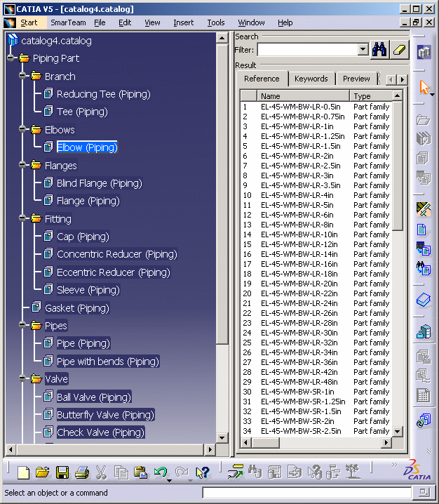Open the Filter combo box dropdown arrow

pos(363,50)
